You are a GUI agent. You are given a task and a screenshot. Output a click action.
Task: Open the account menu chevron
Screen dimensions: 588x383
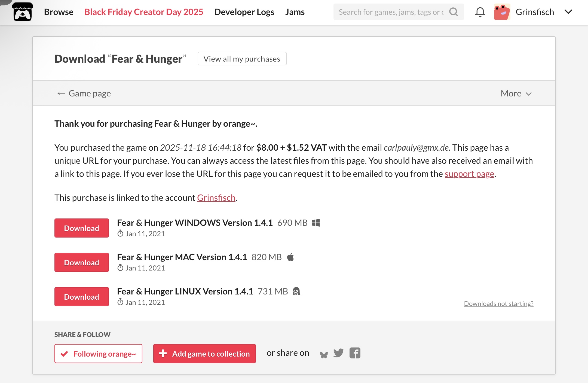568,12
